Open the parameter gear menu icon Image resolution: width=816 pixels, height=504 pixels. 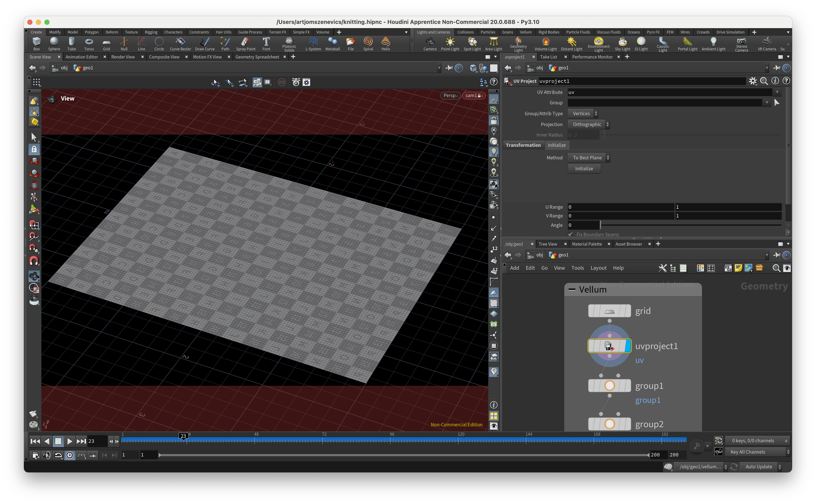click(x=753, y=81)
